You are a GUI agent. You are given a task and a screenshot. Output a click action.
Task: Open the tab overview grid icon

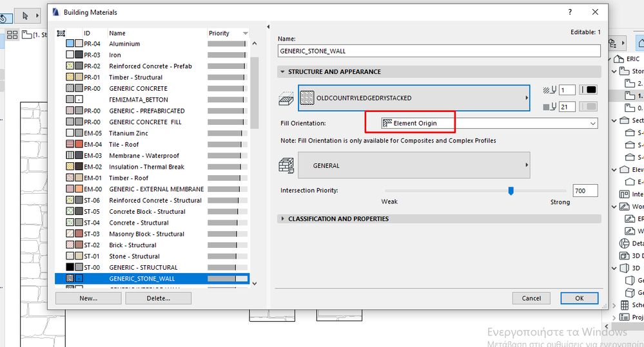point(12,35)
